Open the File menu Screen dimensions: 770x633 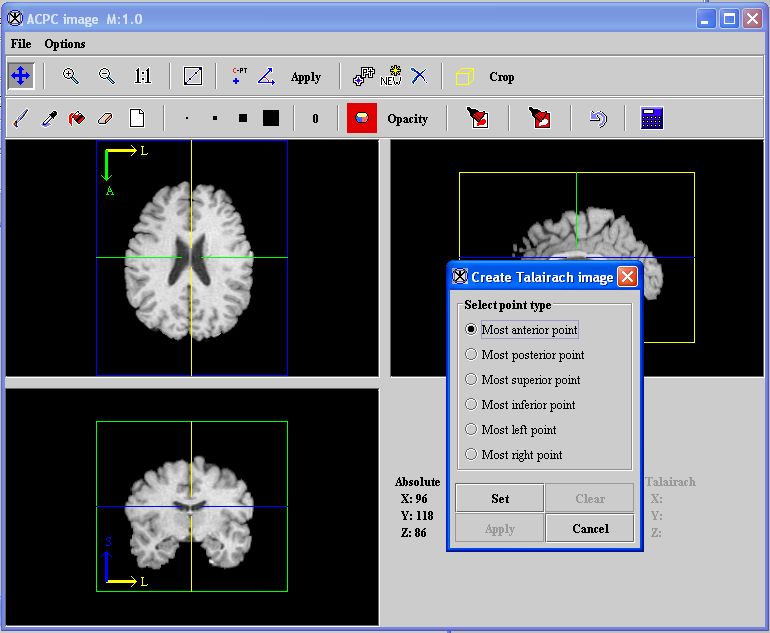pos(21,44)
